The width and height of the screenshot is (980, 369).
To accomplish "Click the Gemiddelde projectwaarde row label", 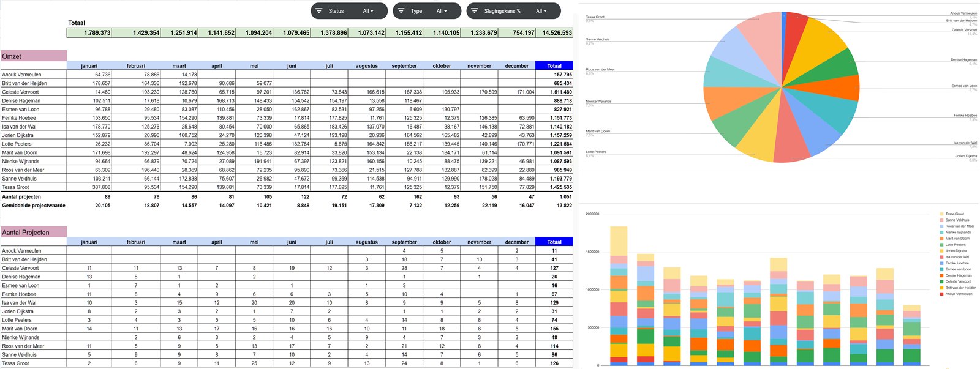I will (x=34, y=206).
